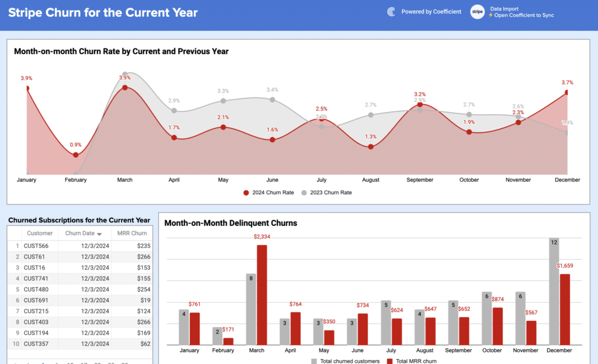Screen dimensions: 598x364
Task: Click the $235 MRR churn value
Action: (144, 246)
